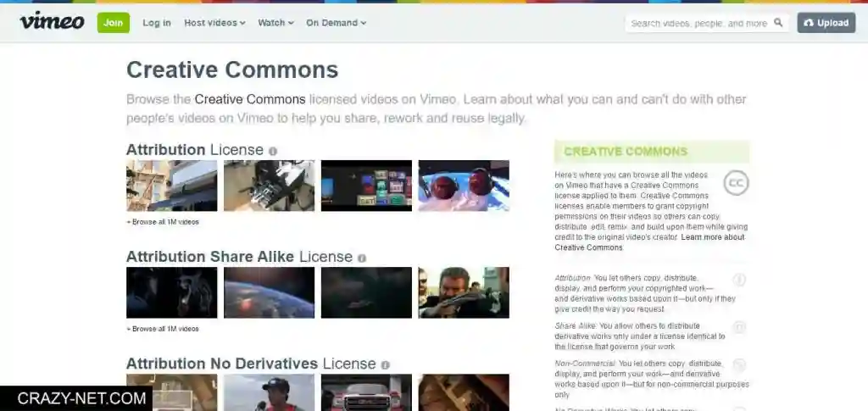This screenshot has width=868, height=411.
Task: Click info icon beside Attribution Share Alike License
Action: click(x=361, y=258)
